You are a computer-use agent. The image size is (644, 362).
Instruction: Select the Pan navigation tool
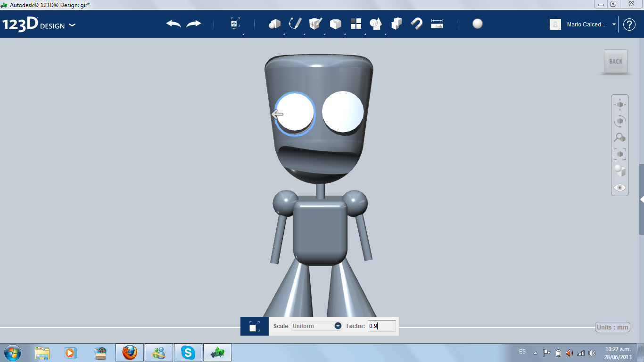click(619, 104)
